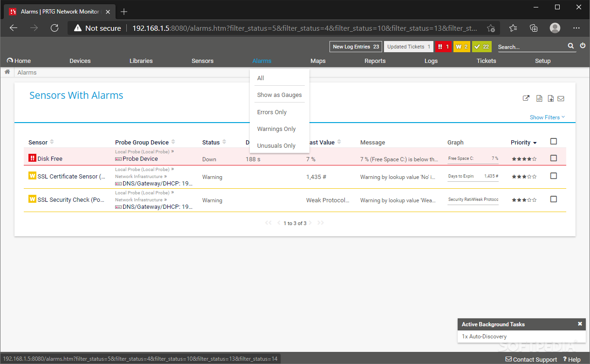The image size is (590, 364).
Task: Click the browser refresh button
Action: pos(55,28)
